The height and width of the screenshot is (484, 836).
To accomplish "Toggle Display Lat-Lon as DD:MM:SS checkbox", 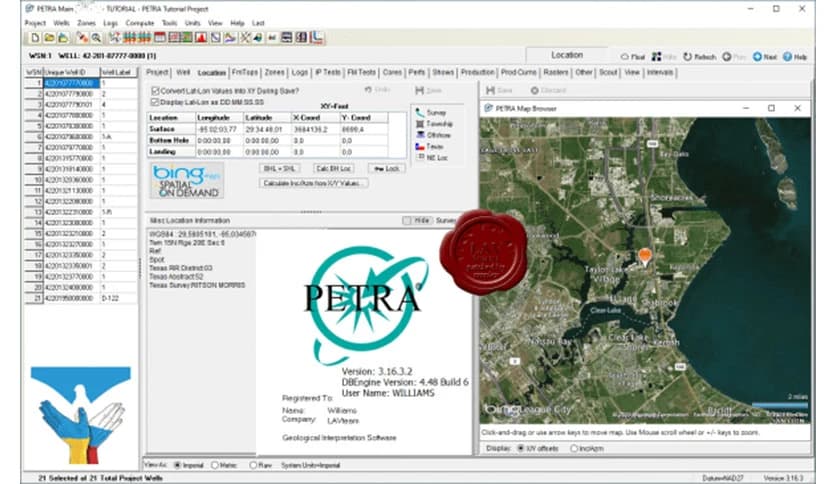I will tap(155, 102).
